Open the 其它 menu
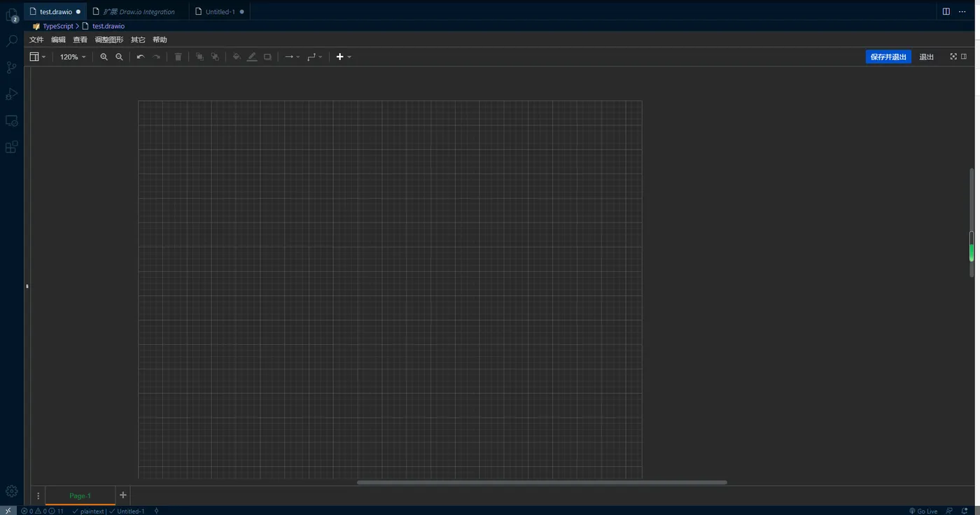 138,40
